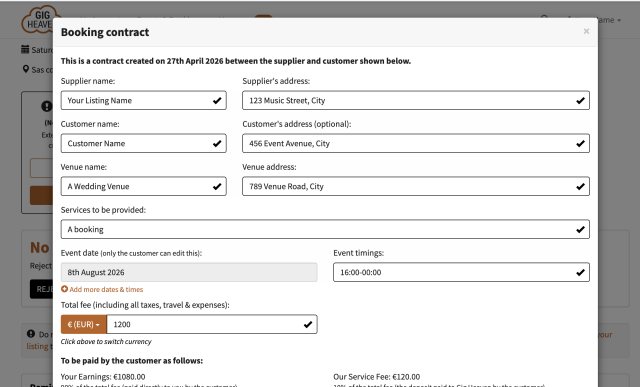Click checkmark icon in Customer's address field
The width and height of the screenshot is (640, 387).
(580, 143)
